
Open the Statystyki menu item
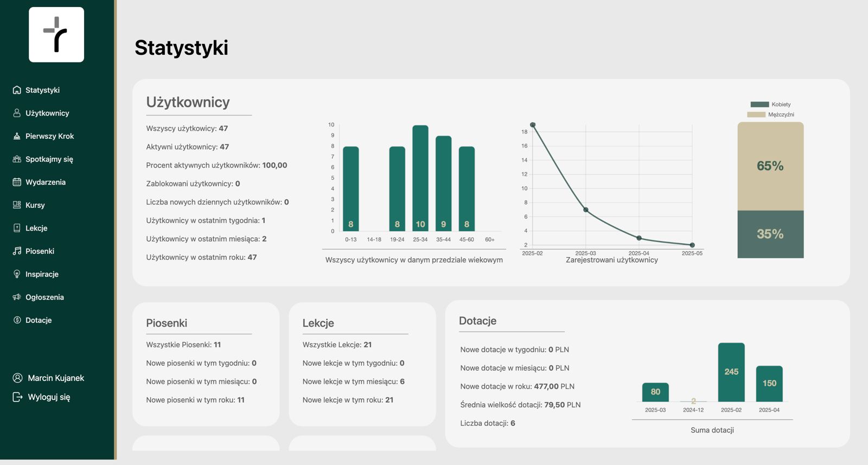point(42,90)
